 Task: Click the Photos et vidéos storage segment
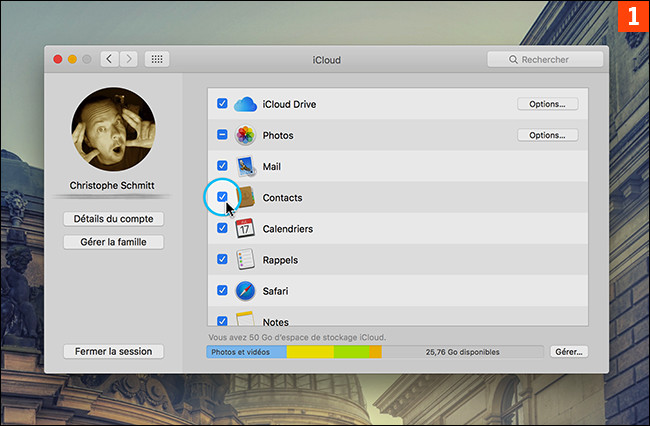point(246,352)
